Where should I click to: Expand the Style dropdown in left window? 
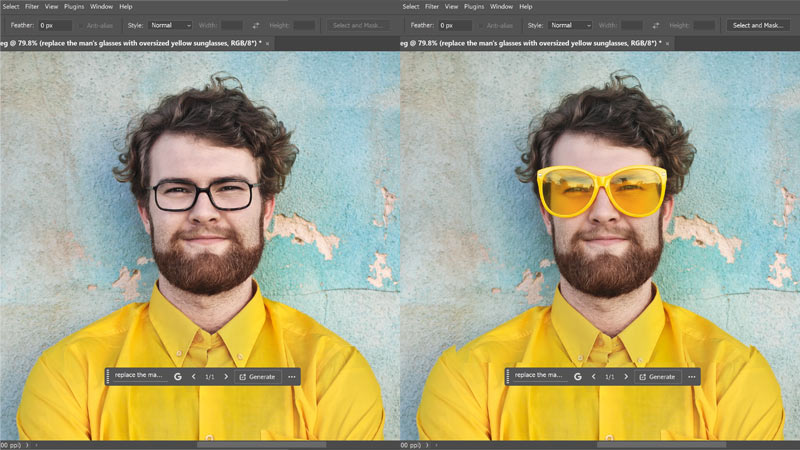click(170, 25)
